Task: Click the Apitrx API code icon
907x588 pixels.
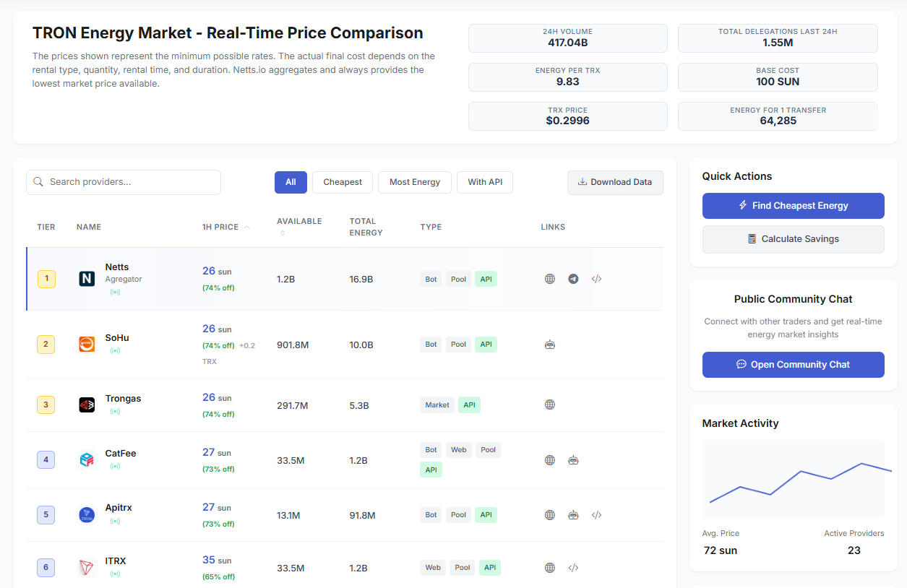Action: point(596,515)
